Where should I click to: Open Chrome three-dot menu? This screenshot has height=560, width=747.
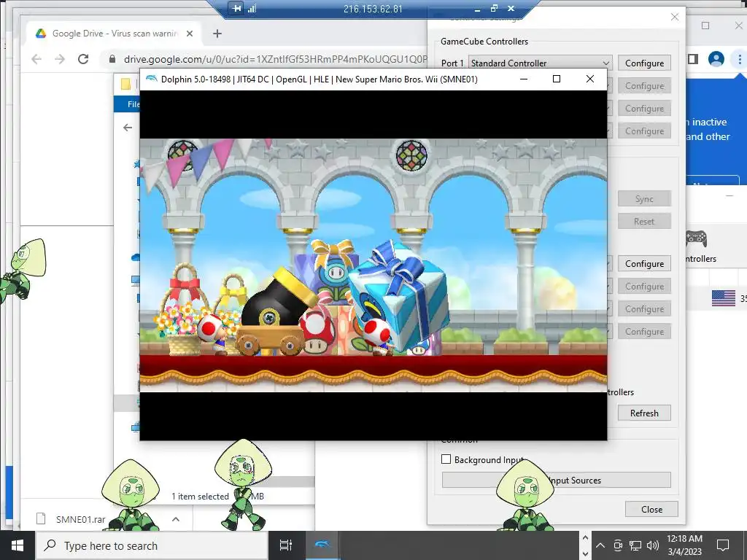tap(740, 59)
